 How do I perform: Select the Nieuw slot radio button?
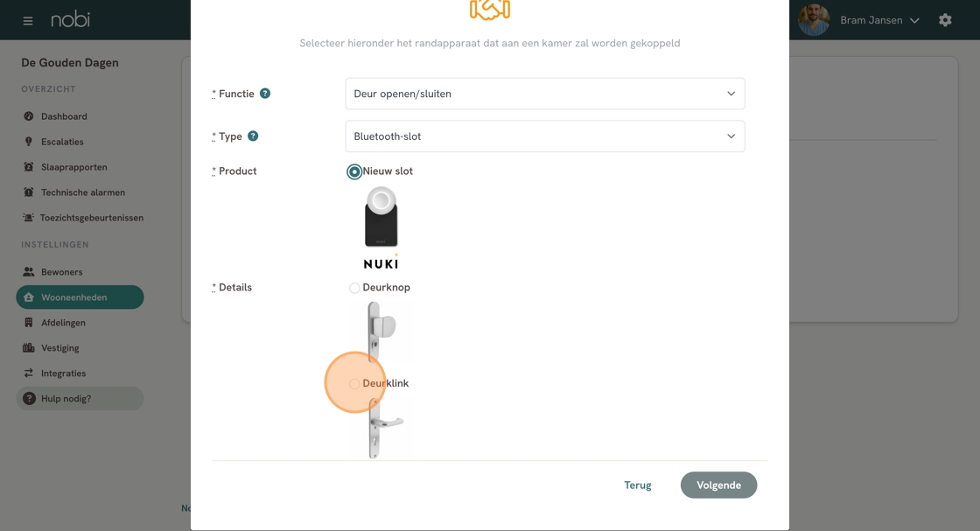(x=354, y=171)
